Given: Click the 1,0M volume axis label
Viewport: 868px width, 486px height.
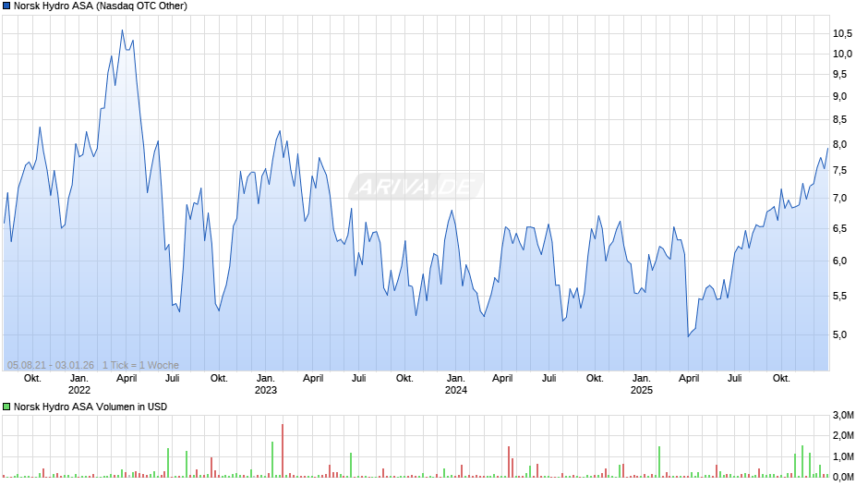Looking at the screenshot, I should [843, 456].
